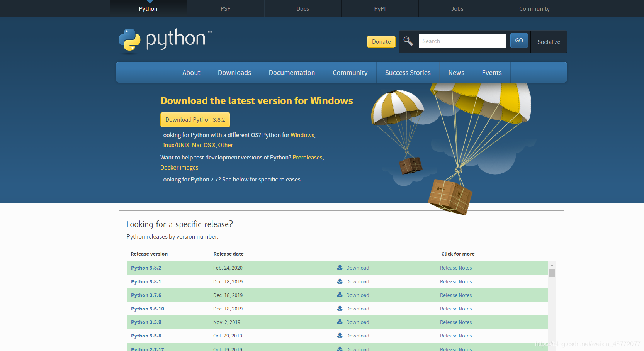Follow the Linux/UNIX link
The image size is (644, 351).
pyautogui.click(x=175, y=145)
